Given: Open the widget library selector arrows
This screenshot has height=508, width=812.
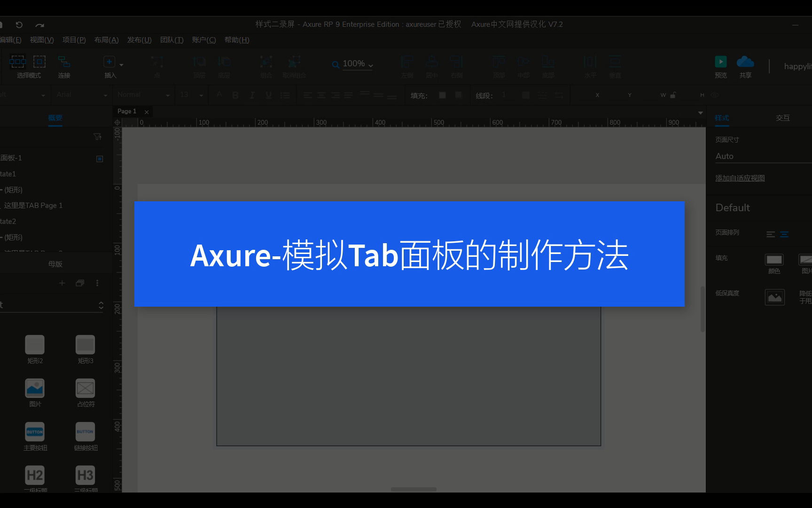Looking at the screenshot, I should [101, 305].
